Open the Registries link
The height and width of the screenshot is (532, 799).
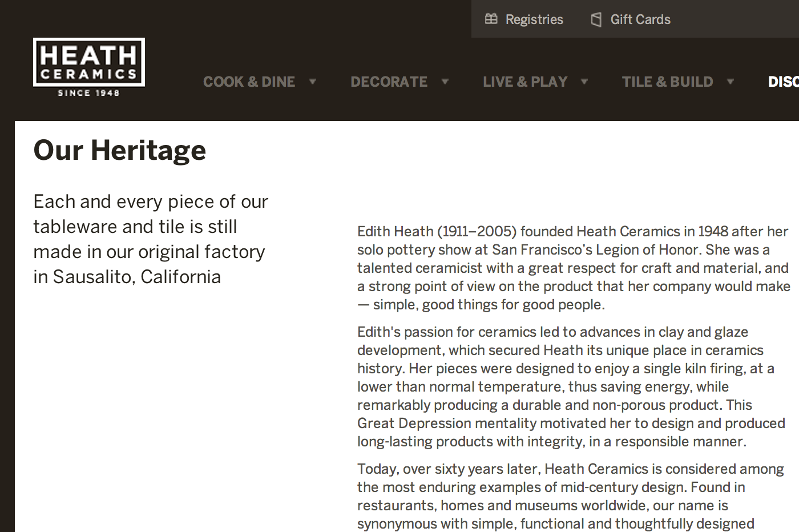pos(534,20)
